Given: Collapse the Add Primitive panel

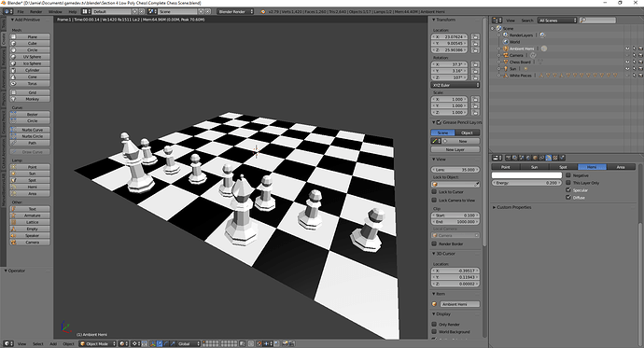Looking at the screenshot, I should (x=12, y=20).
